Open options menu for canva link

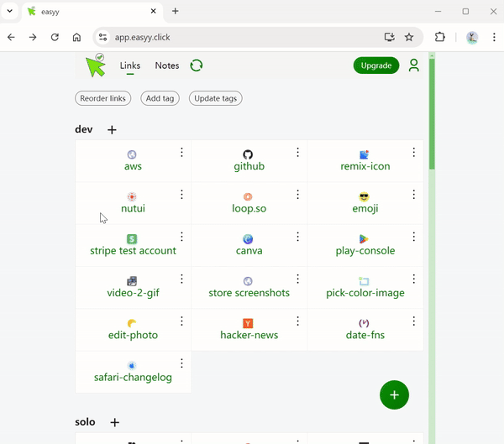pyautogui.click(x=297, y=237)
